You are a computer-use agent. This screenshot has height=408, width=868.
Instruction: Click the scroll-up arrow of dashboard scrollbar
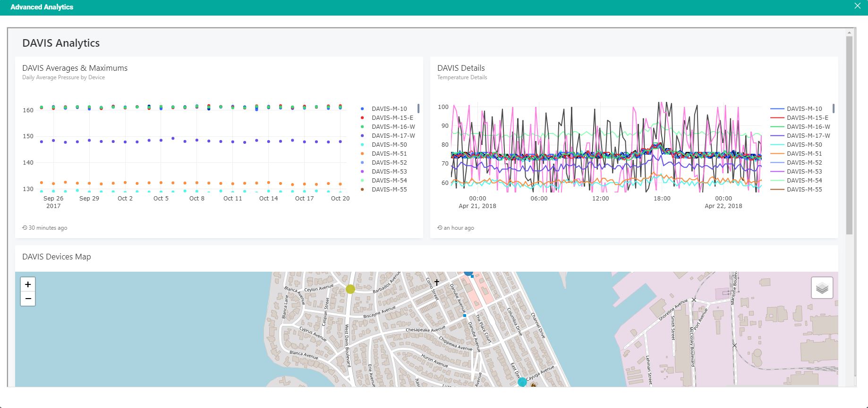click(x=849, y=33)
